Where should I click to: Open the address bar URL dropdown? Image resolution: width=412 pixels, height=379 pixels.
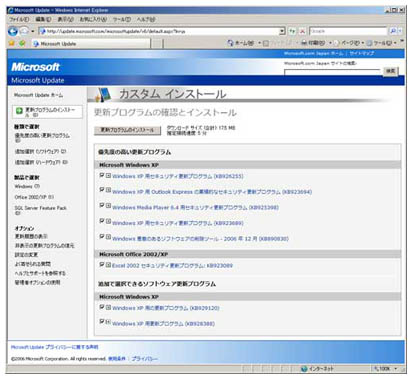[x=282, y=31]
